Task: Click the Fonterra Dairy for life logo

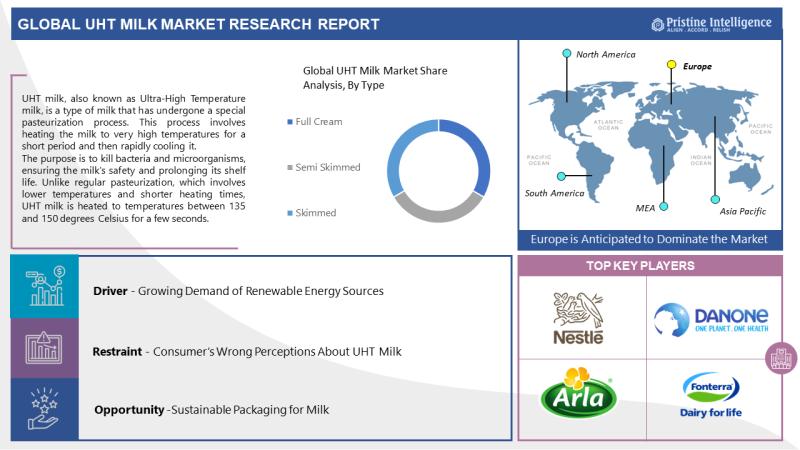Action: point(711,393)
